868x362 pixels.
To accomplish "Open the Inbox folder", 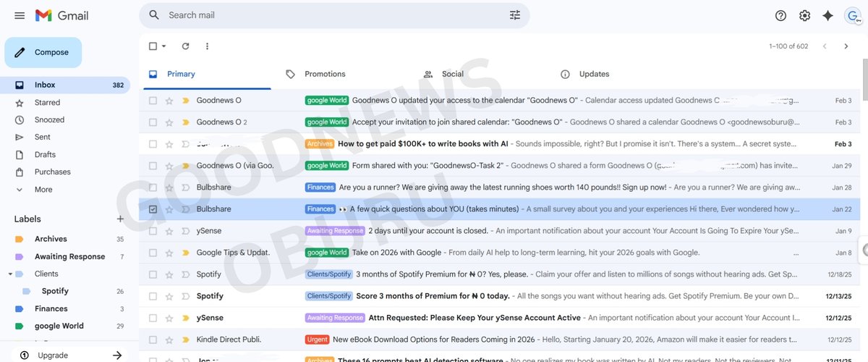I will [x=65, y=85].
